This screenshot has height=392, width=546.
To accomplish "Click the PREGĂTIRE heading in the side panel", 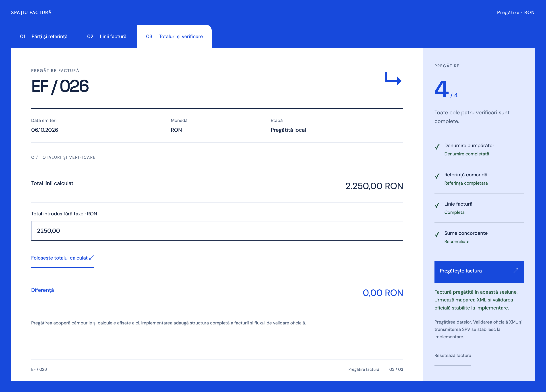I will tap(447, 66).
